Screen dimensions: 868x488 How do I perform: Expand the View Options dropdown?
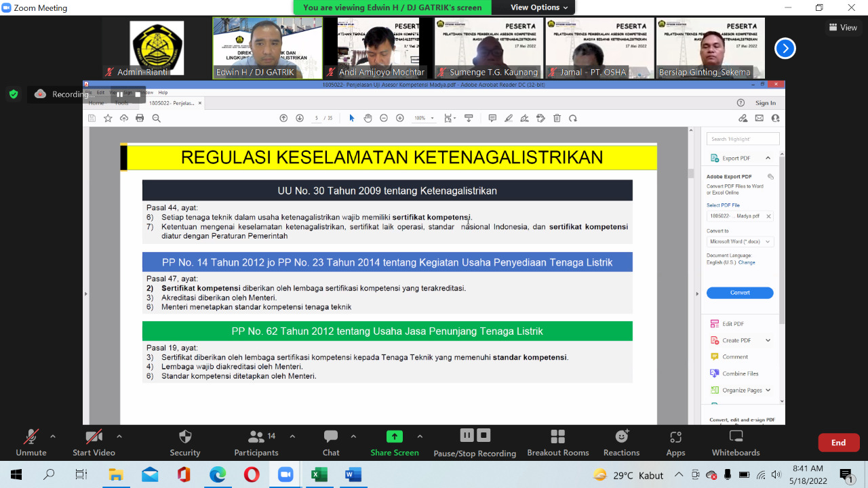(x=539, y=7)
